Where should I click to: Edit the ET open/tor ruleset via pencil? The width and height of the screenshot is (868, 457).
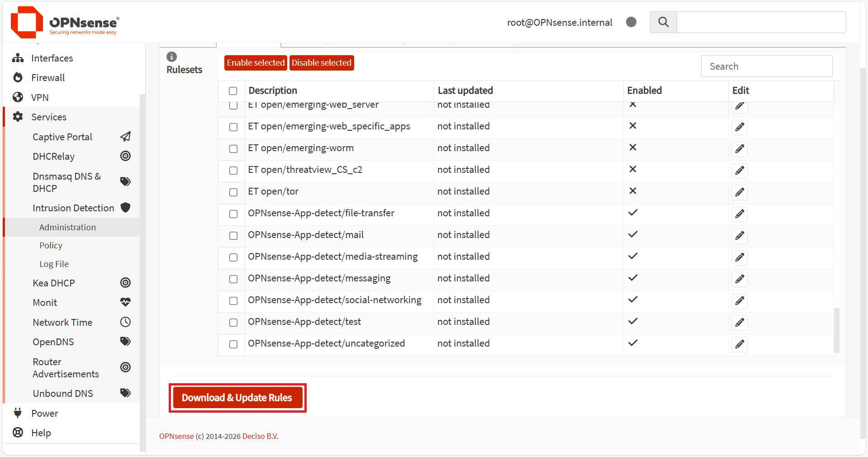tap(739, 192)
